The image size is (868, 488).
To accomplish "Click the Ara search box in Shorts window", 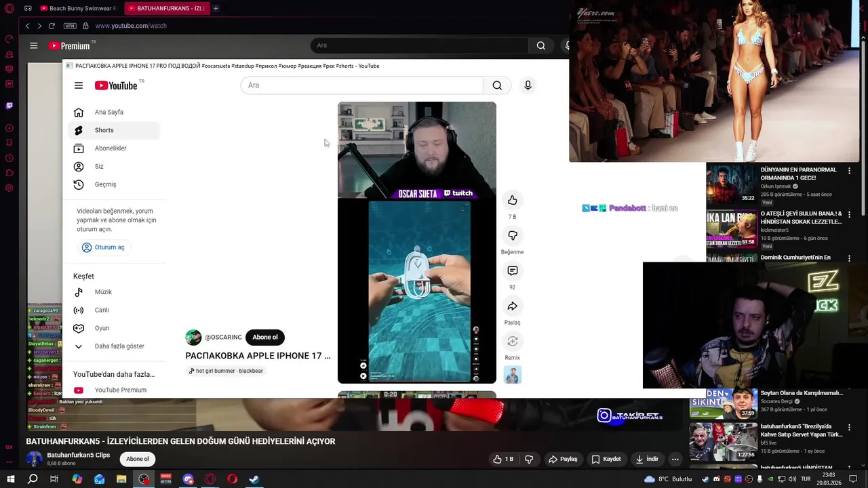I will pyautogui.click(x=362, y=85).
